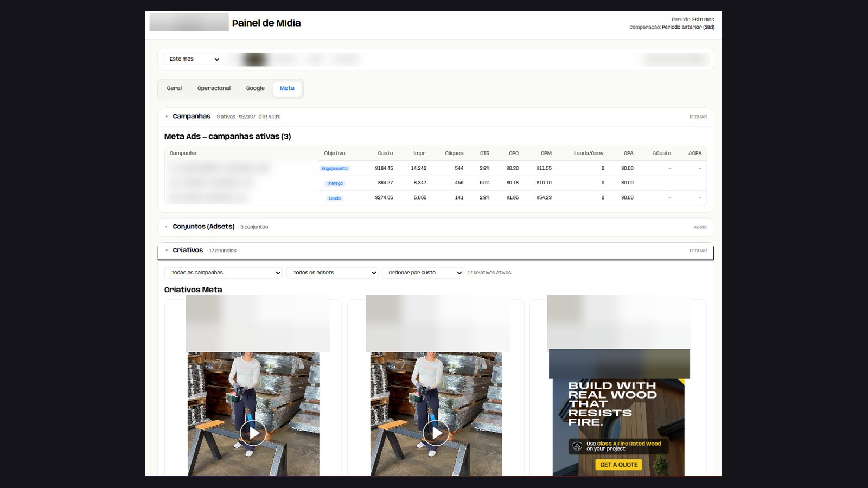Click the 5,065 impressions value
Image resolution: width=868 pixels, height=488 pixels.
[x=420, y=198]
